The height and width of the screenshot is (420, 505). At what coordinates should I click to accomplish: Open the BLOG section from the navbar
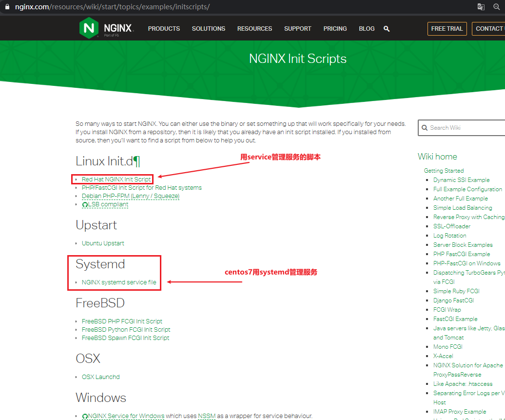(367, 29)
